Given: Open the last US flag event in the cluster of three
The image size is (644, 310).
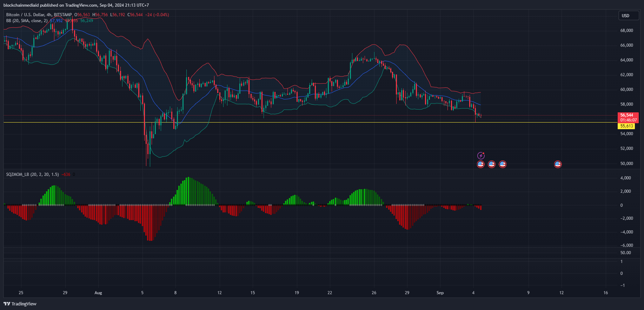Looking at the screenshot, I should [503, 164].
